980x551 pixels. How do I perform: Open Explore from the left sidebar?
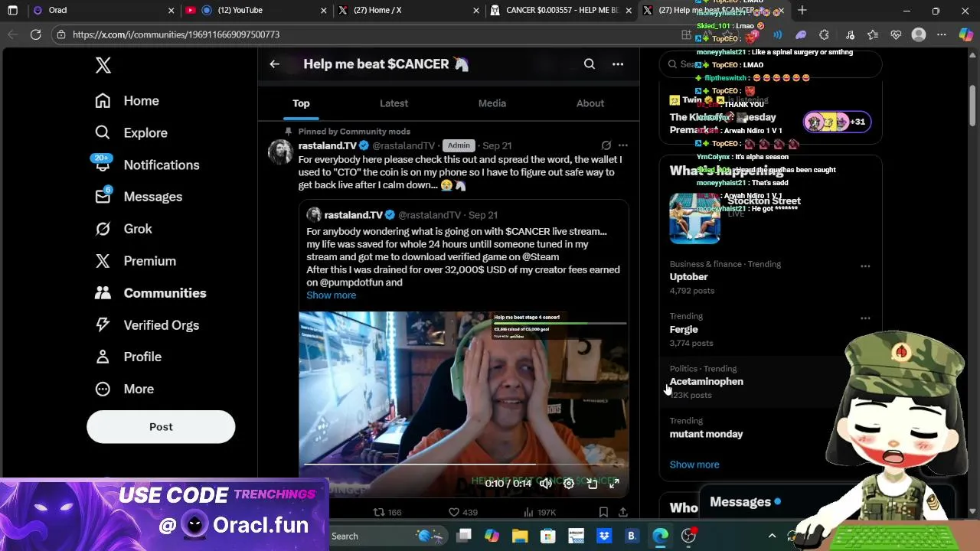(131, 133)
